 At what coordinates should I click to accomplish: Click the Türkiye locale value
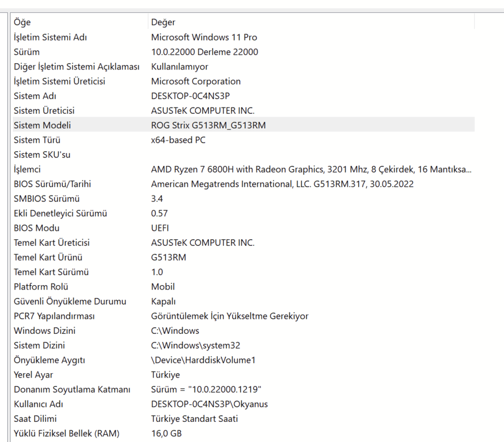point(166,375)
